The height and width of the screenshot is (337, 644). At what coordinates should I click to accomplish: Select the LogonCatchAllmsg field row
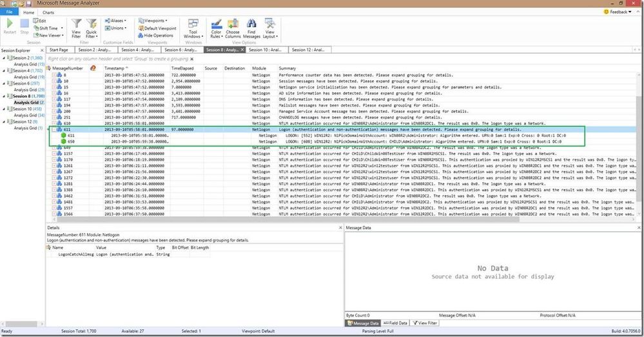128,255
